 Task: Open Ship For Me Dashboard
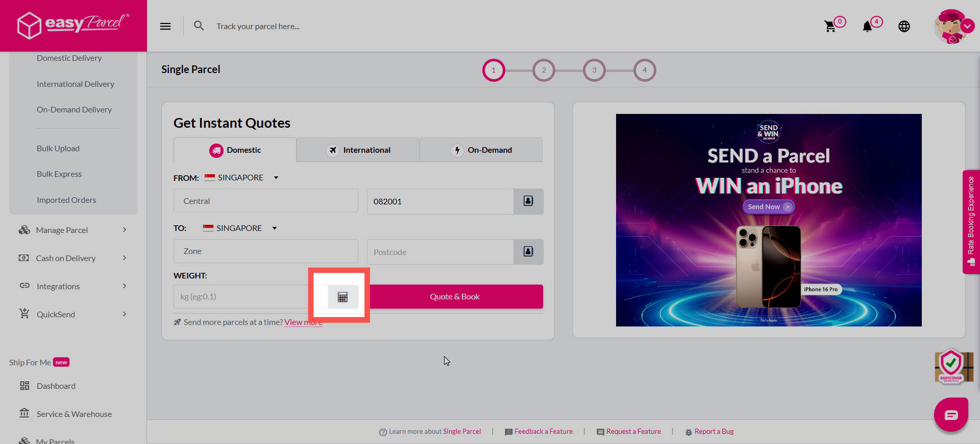click(56, 386)
